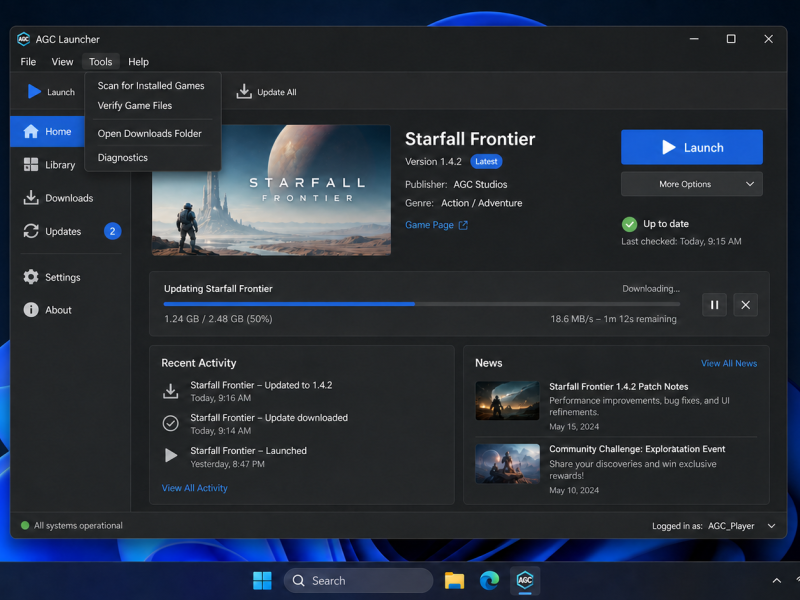Click the blue play icon in toolbar Launch
Viewport: 800px width, 600px height.
(34, 92)
